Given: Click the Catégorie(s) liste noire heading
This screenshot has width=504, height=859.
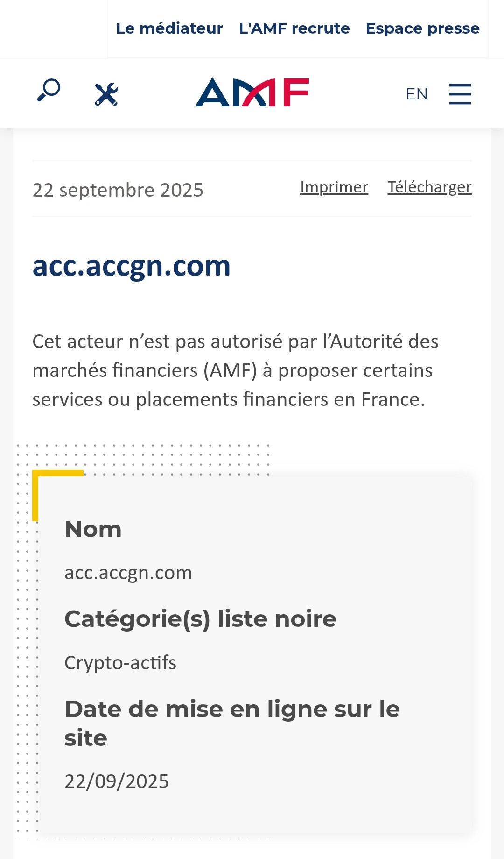Looking at the screenshot, I should coord(200,619).
